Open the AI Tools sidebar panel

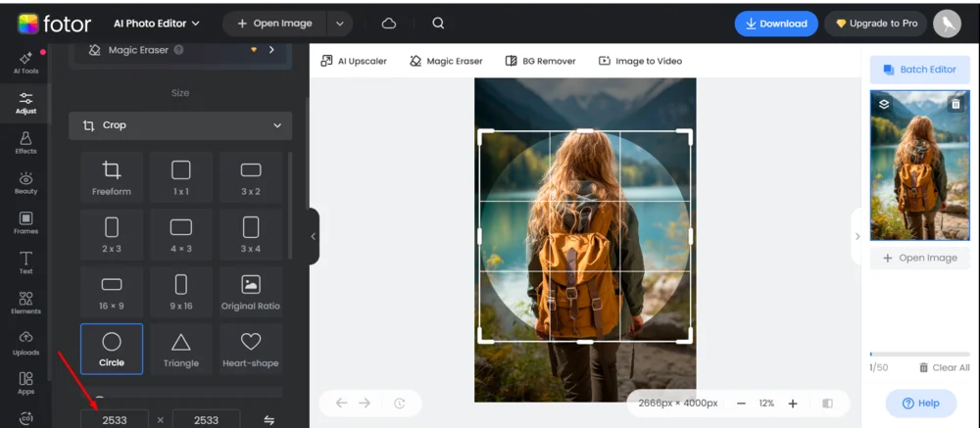click(x=25, y=63)
